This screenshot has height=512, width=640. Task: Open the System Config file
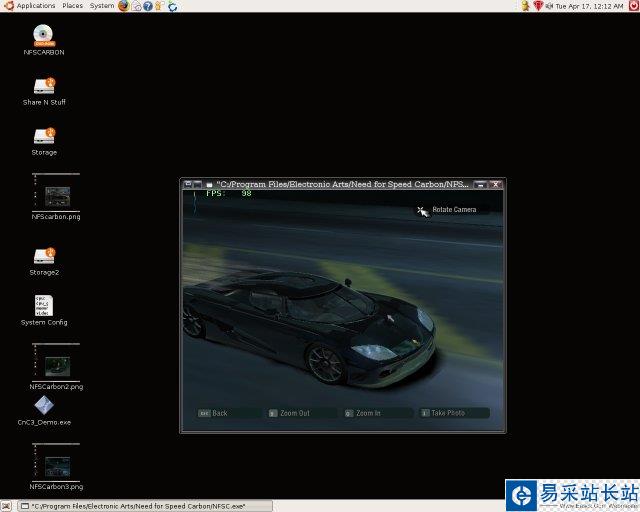44,305
